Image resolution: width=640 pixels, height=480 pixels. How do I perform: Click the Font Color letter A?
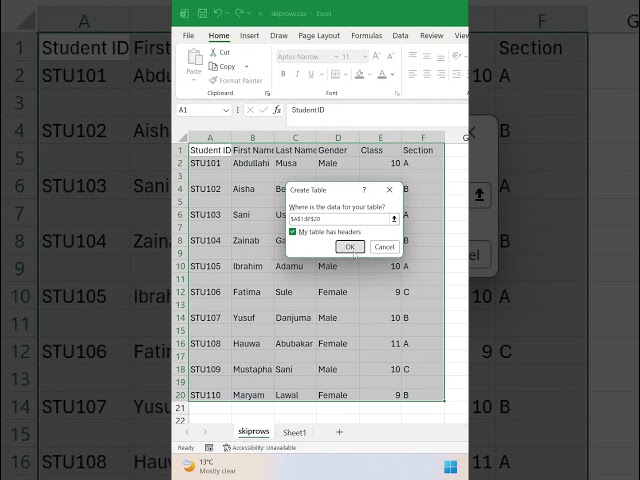(x=382, y=74)
